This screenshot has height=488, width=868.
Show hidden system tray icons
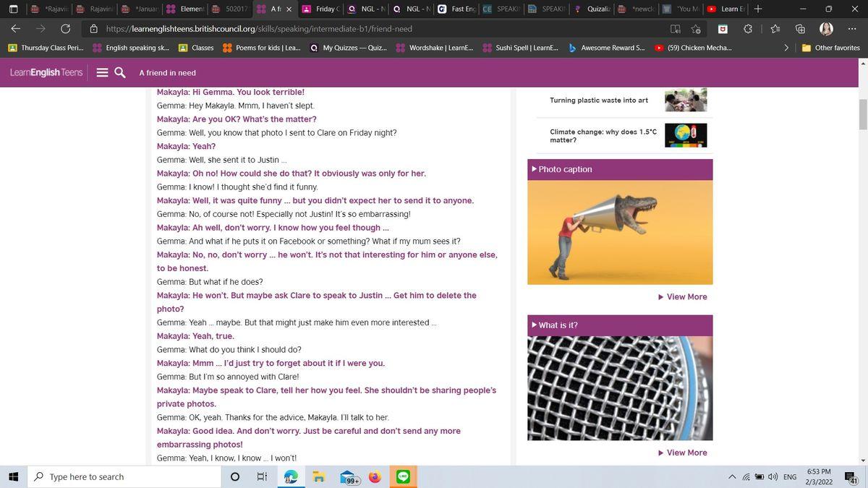tap(732, 477)
